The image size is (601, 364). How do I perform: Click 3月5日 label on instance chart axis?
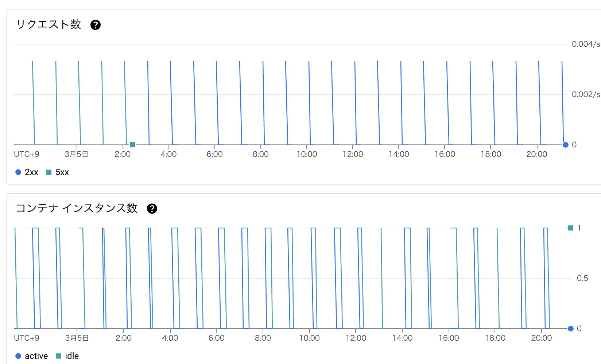(x=77, y=338)
